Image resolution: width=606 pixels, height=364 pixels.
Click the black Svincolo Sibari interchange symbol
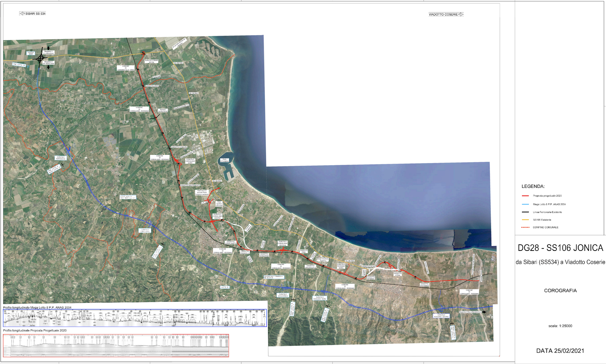pyautogui.click(x=41, y=58)
